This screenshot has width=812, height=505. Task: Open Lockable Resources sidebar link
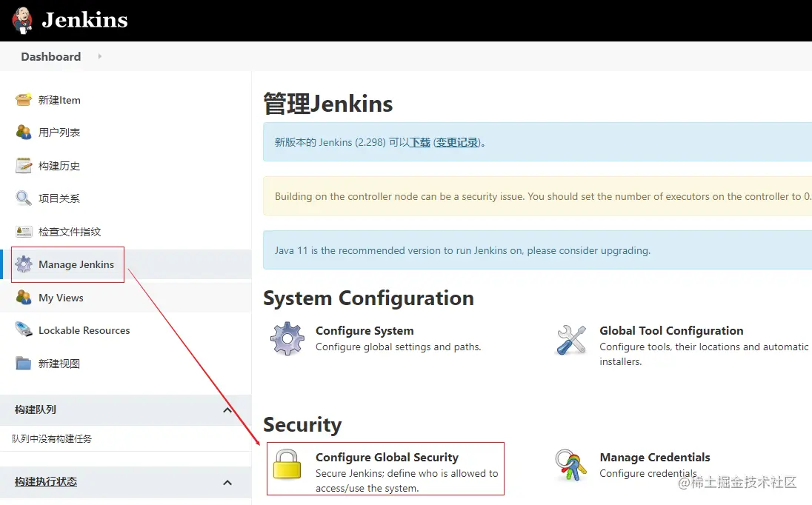[84, 330]
